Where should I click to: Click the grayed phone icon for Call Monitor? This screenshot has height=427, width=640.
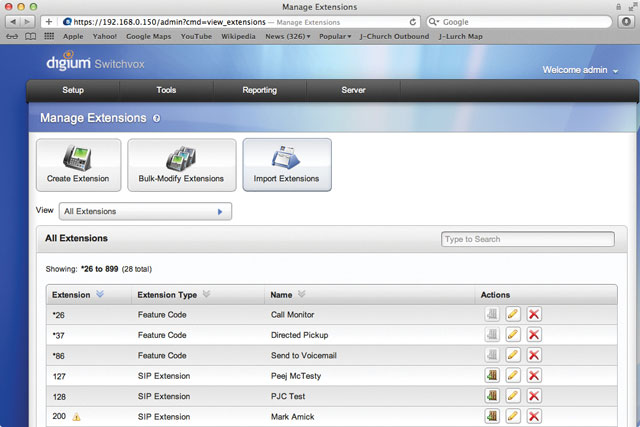pyautogui.click(x=492, y=314)
